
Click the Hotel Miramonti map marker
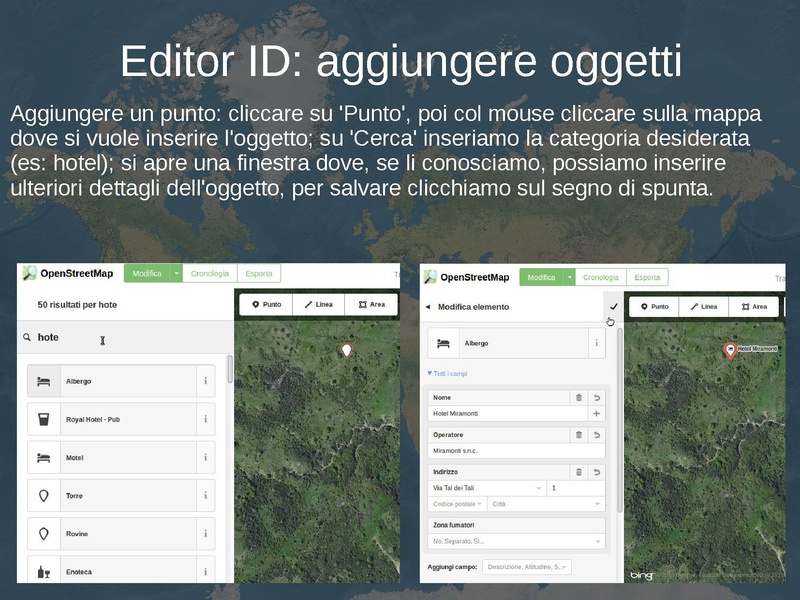(x=730, y=349)
